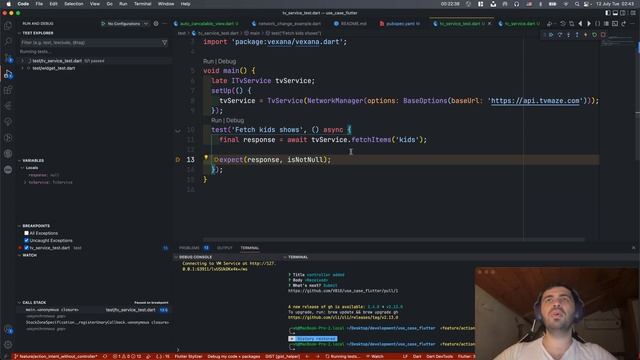The image size is (640, 360).
Task: Click the minimap at editor right edge
Action: (618, 40)
